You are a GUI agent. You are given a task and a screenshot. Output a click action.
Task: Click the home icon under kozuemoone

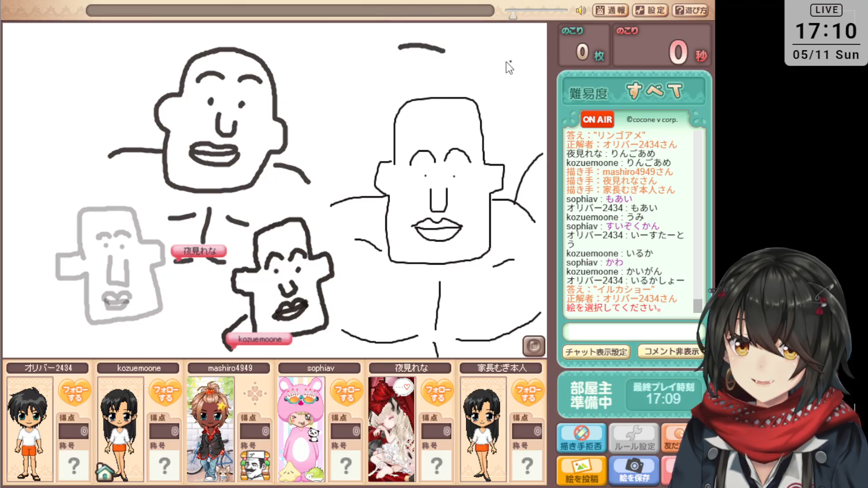click(x=105, y=472)
